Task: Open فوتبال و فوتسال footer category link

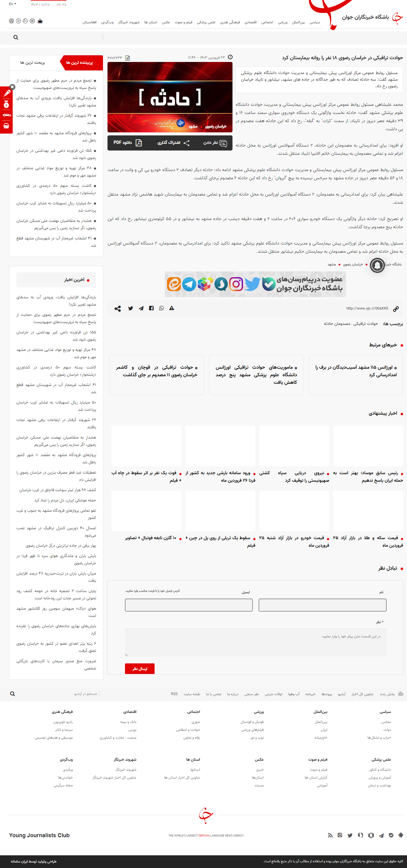Action: pyautogui.click(x=252, y=722)
